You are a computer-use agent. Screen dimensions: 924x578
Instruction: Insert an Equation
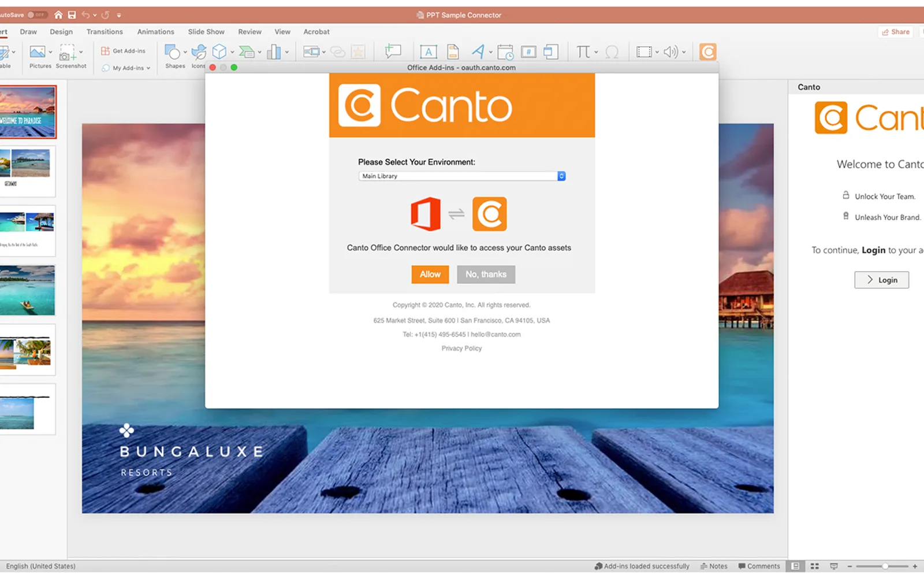tap(583, 52)
